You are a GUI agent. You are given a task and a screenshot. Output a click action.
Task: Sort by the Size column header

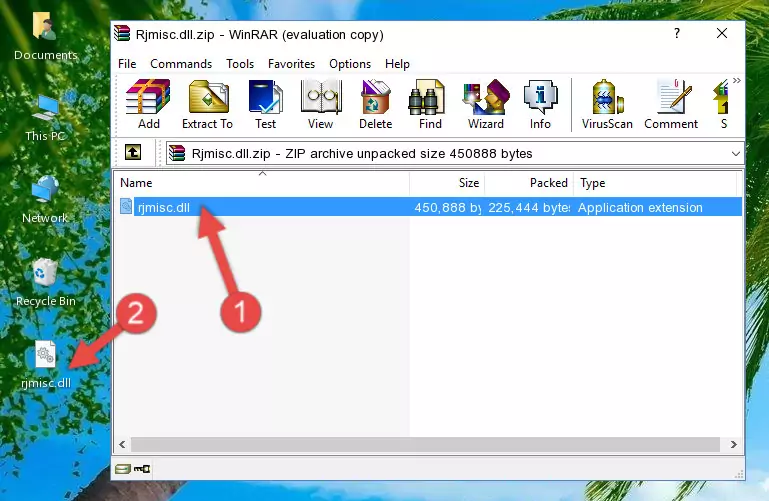point(447,183)
